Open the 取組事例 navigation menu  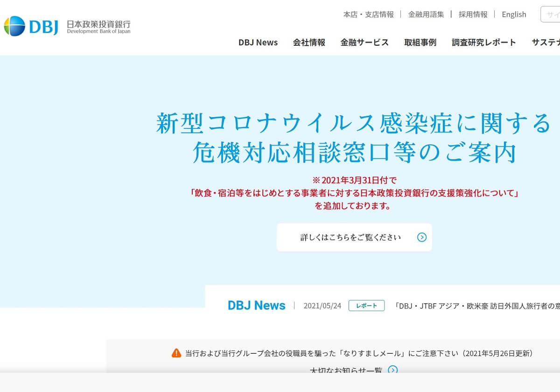coord(420,42)
